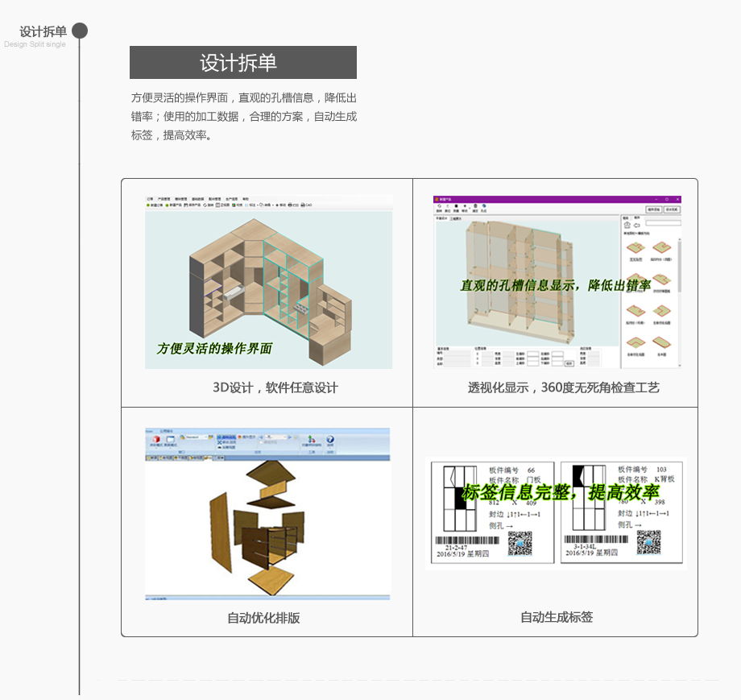Select the first board shape icon
Image resolution: width=741 pixels, height=700 pixels.
coord(635,247)
